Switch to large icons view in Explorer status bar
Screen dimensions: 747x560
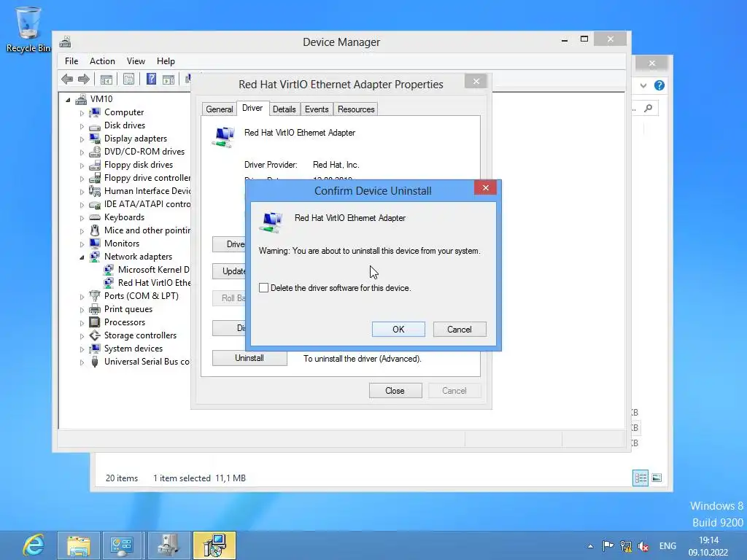657,478
